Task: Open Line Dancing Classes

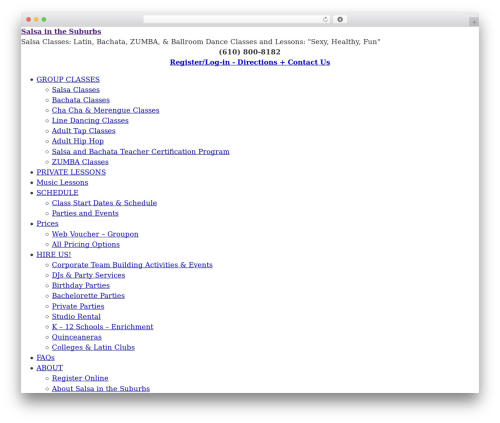Action: click(x=90, y=121)
